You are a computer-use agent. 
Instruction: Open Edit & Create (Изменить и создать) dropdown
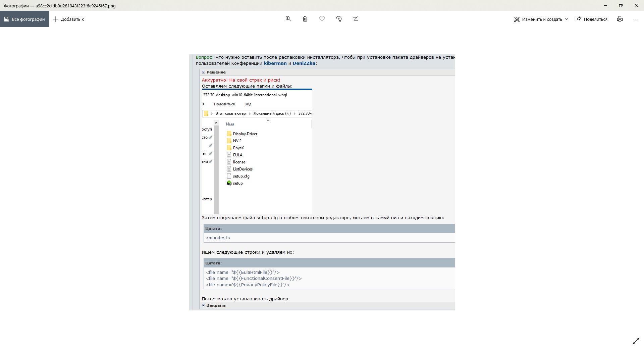[541, 19]
